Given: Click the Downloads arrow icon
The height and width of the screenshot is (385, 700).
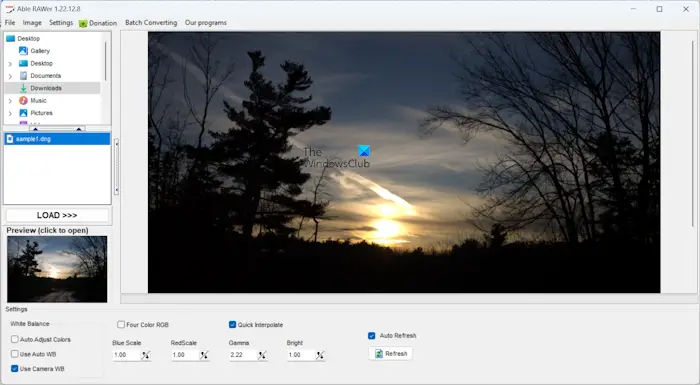Looking at the screenshot, I should pyautogui.click(x=23, y=88).
